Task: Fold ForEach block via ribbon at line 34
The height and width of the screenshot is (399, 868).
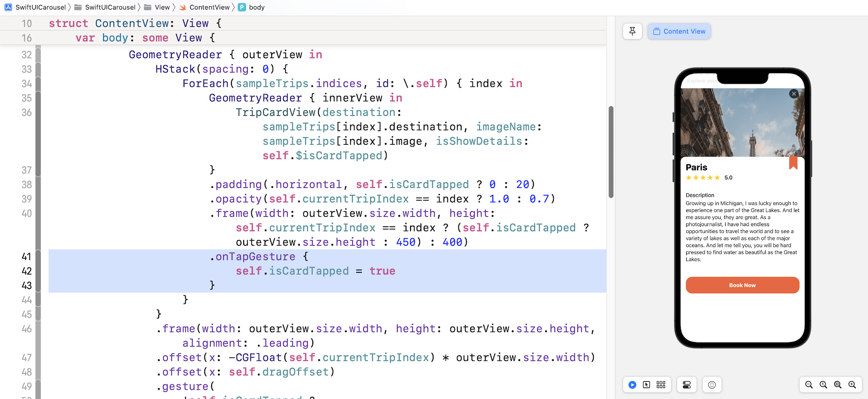Action: pyautogui.click(x=38, y=84)
